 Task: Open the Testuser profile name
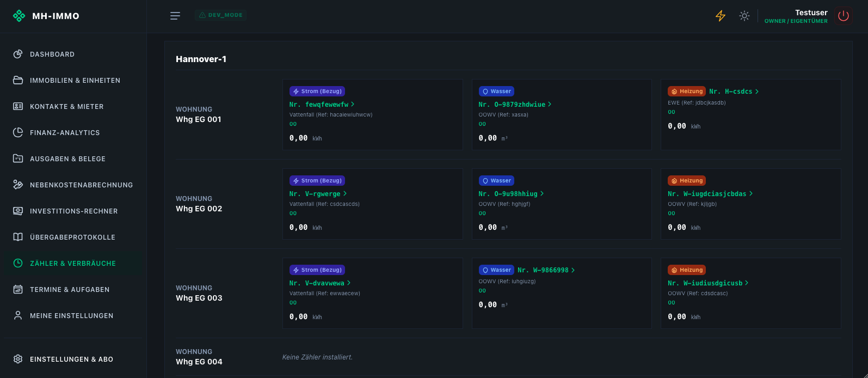pyautogui.click(x=811, y=13)
